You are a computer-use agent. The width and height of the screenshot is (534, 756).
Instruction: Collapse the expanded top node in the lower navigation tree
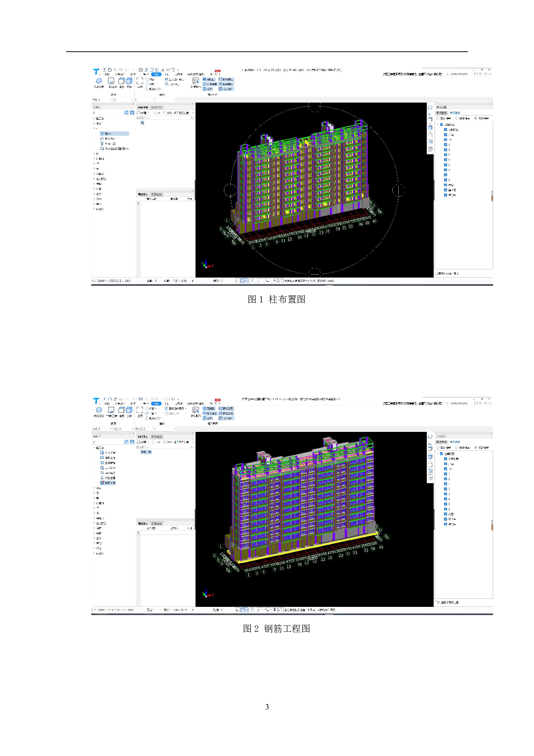point(94,448)
